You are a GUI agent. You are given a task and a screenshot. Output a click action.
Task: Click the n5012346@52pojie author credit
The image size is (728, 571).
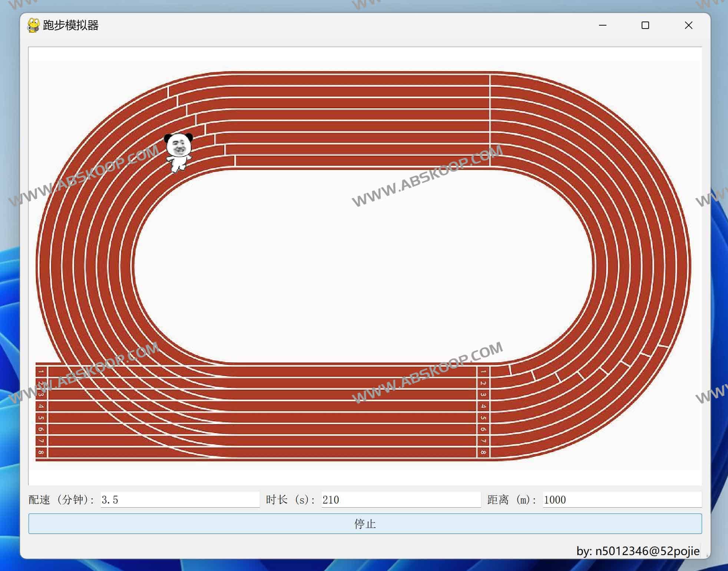click(638, 551)
